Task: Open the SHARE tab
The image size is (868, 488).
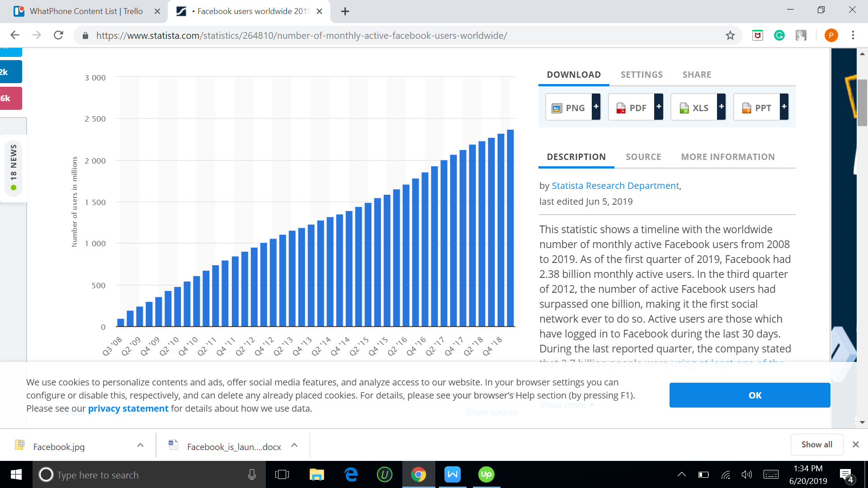Action: coord(697,75)
